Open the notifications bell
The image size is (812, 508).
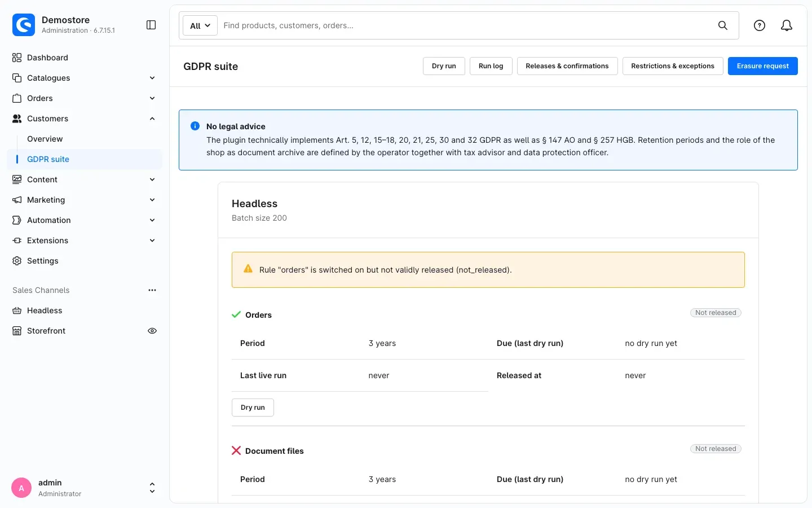[x=787, y=25]
